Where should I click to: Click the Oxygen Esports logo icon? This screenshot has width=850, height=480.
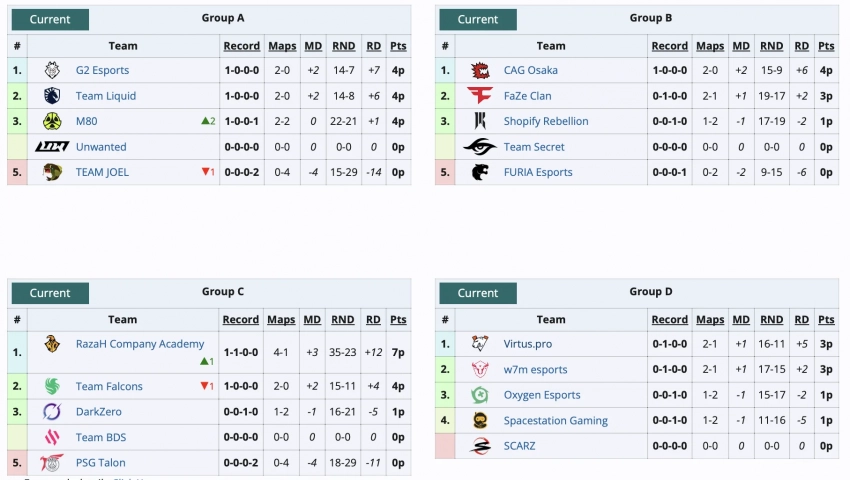[x=480, y=395]
